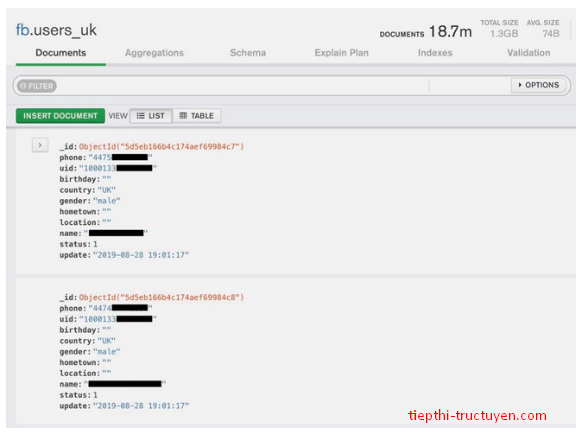This screenshot has width=579, height=443.
Task: Switch to LIST view
Action: pyautogui.click(x=151, y=116)
